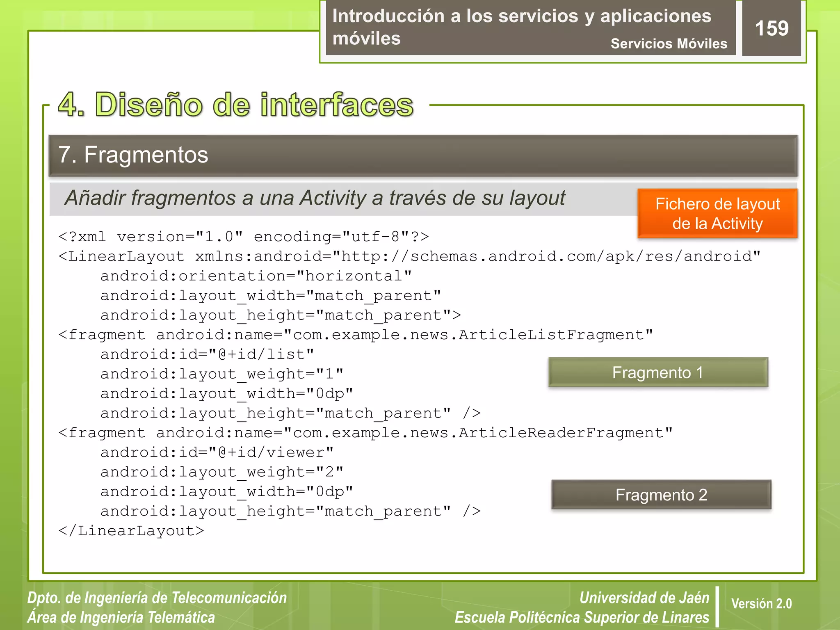Click the orange 'Fichero de layout de la Activity' box
Viewport: 840px width, 630px height.
point(717,213)
